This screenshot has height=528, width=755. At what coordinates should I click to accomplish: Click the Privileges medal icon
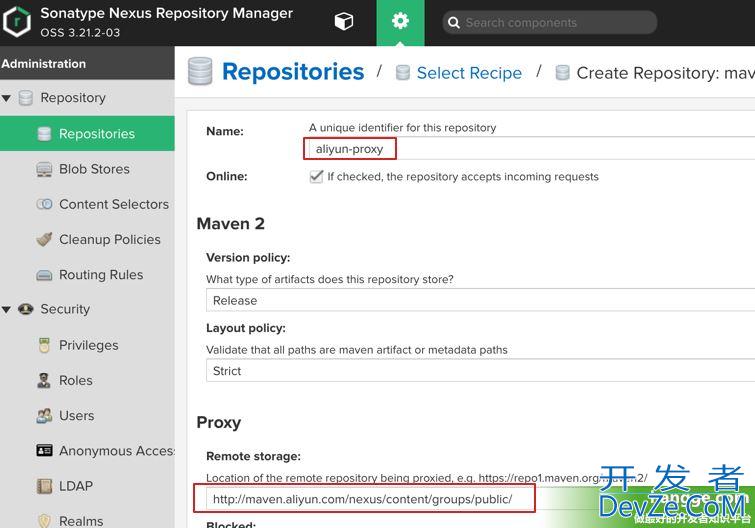[x=44, y=345]
